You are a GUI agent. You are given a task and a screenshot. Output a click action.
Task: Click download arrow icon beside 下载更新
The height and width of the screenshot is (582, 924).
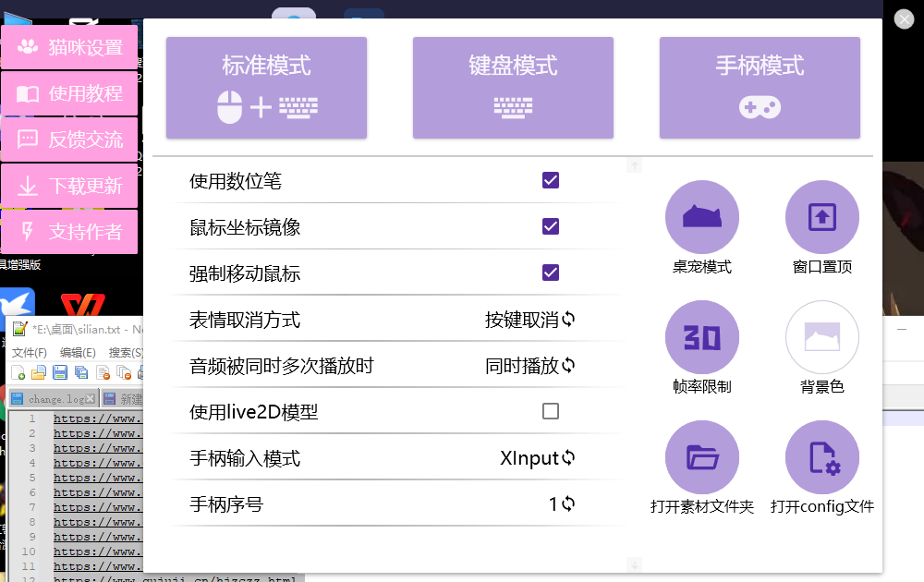pyautogui.click(x=28, y=186)
